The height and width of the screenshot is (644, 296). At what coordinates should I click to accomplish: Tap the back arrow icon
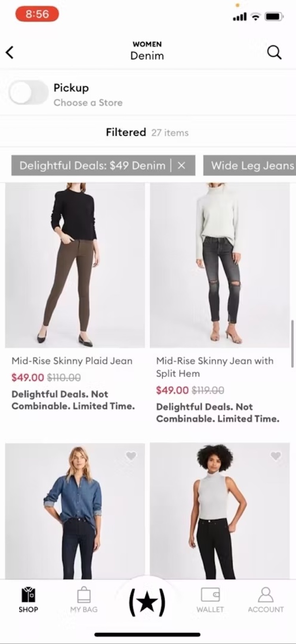(10, 52)
